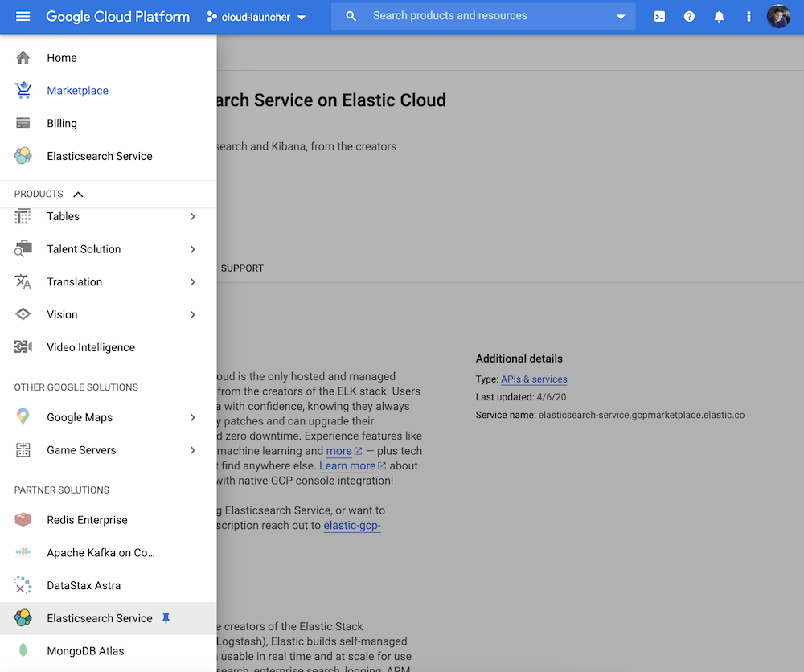Expand the Vision submenu arrow

(193, 315)
